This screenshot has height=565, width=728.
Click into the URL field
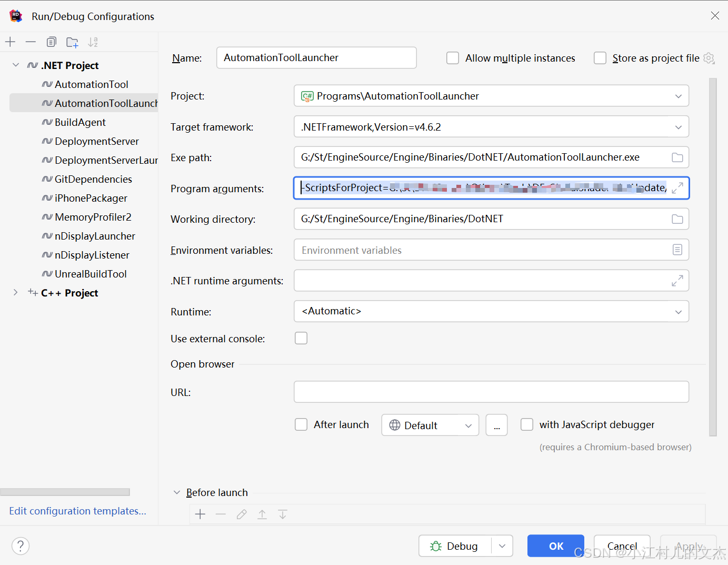point(491,392)
